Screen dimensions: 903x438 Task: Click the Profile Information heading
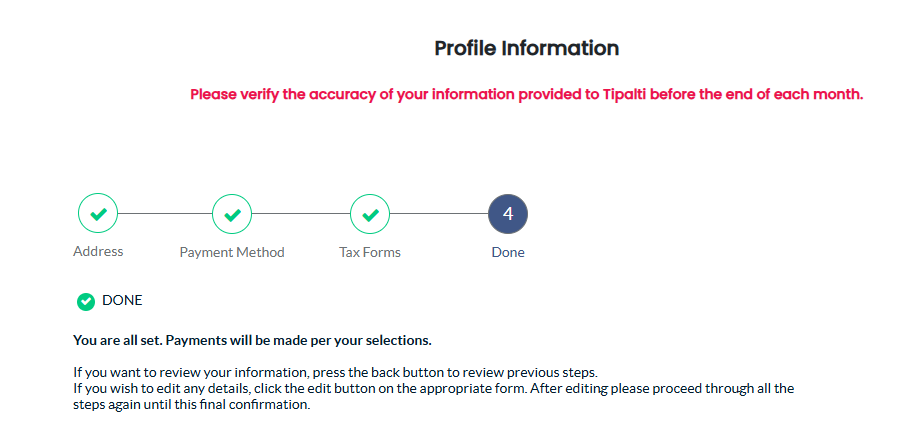tap(526, 48)
